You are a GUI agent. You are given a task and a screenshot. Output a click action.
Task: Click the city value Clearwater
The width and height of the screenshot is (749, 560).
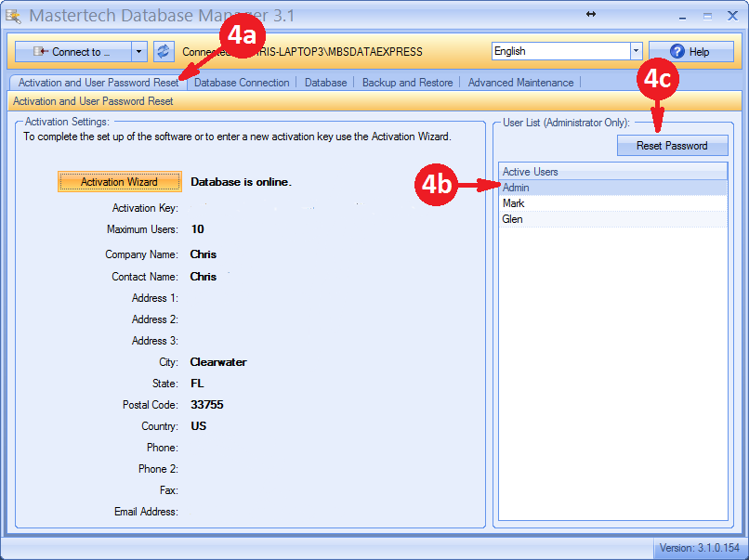pos(218,362)
